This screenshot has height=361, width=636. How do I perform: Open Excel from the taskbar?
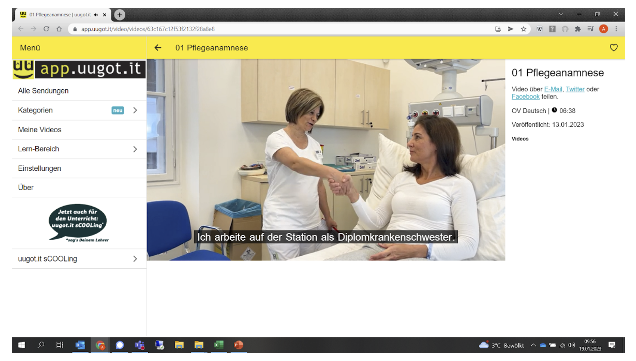pos(219,345)
